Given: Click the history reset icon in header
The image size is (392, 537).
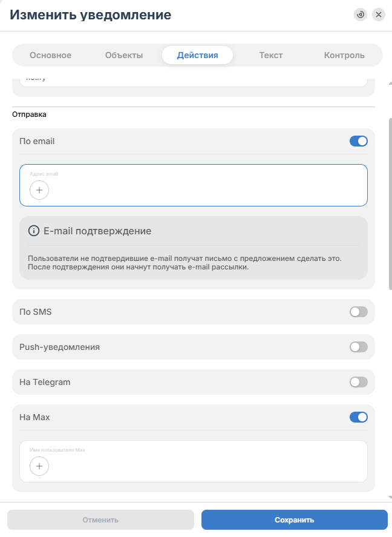Looking at the screenshot, I should pyautogui.click(x=360, y=15).
